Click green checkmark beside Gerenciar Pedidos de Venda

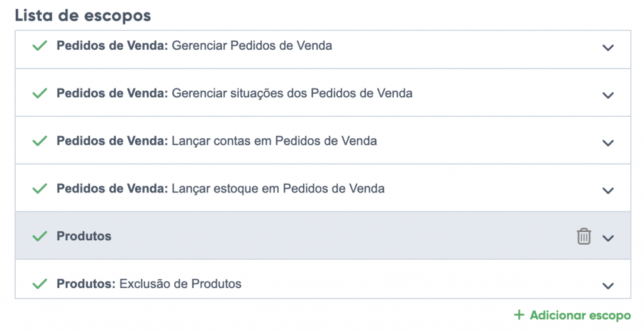pyautogui.click(x=40, y=46)
